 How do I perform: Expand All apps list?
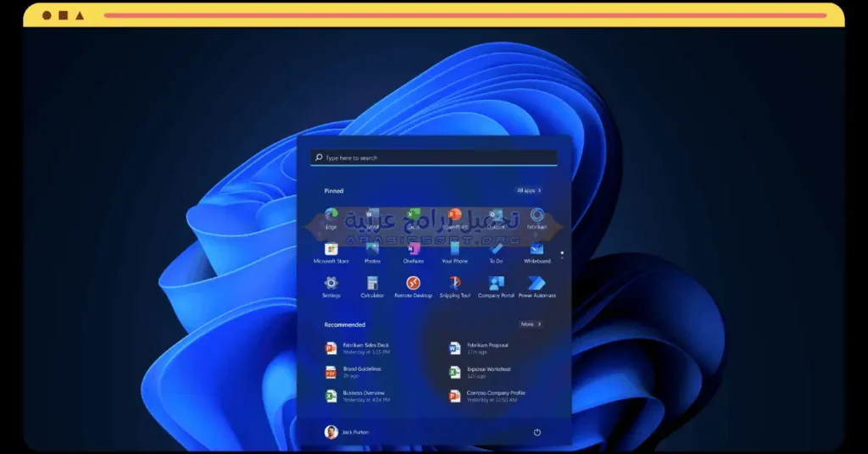pyautogui.click(x=529, y=191)
